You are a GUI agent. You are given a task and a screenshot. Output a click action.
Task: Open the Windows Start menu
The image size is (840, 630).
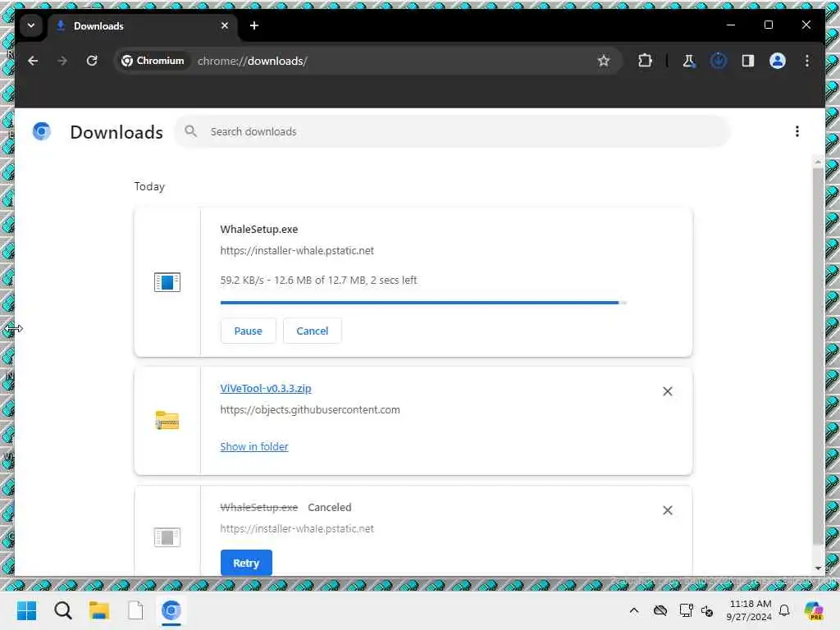[x=26, y=610]
